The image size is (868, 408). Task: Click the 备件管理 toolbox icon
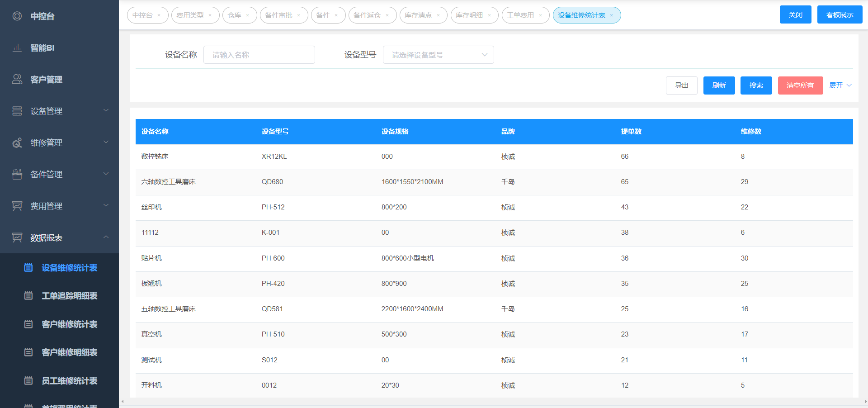(17, 174)
